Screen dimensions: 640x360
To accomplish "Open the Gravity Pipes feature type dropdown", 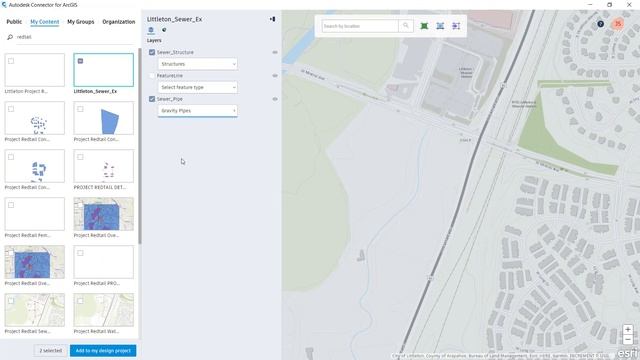I will click(198, 111).
